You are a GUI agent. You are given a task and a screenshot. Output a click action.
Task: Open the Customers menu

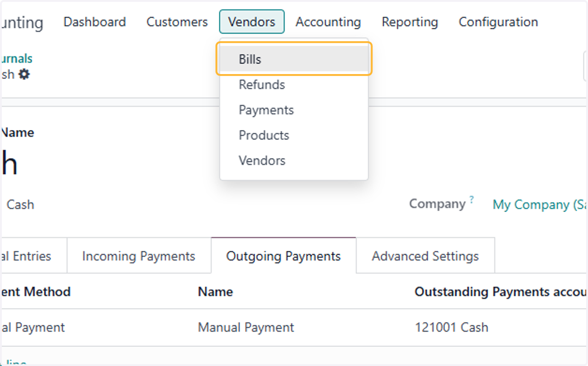click(177, 22)
